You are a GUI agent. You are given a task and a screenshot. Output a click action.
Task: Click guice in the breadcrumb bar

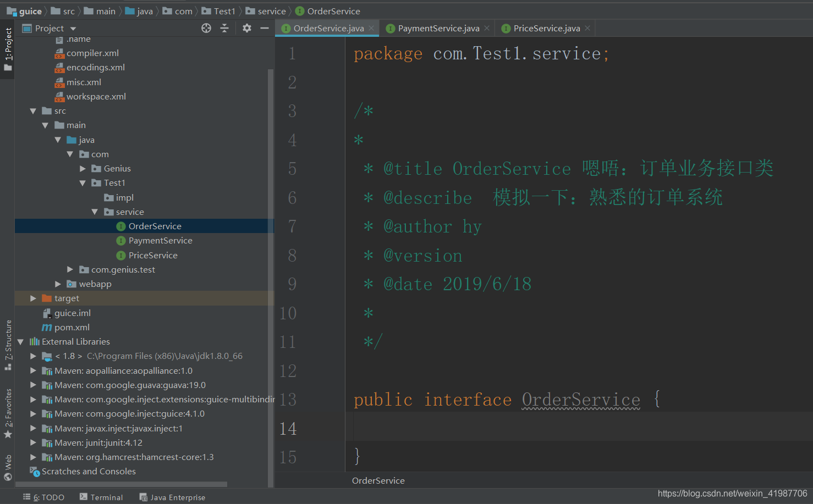[x=24, y=11]
